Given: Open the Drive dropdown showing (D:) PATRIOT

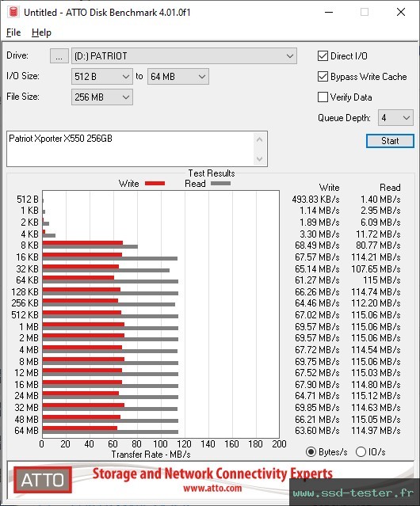Looking at the screenshot, I should pyautogui.click(x=184, y=56).
